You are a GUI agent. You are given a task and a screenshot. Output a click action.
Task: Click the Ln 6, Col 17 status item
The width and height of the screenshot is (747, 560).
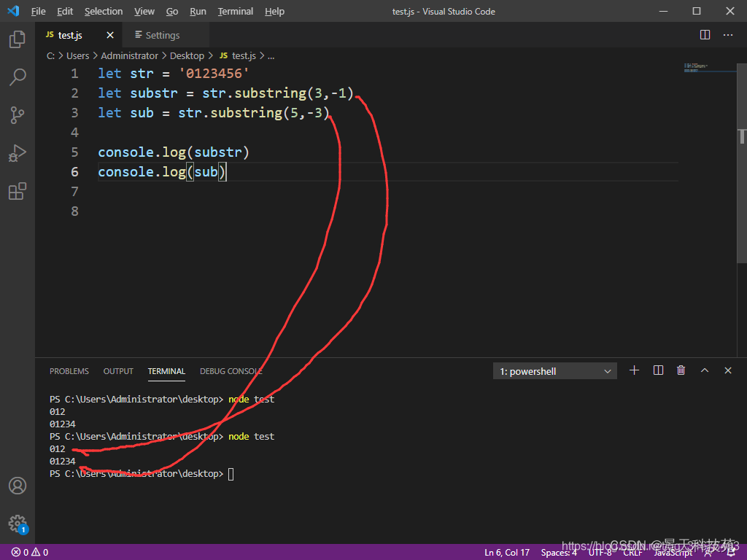[x=507, y=553]
